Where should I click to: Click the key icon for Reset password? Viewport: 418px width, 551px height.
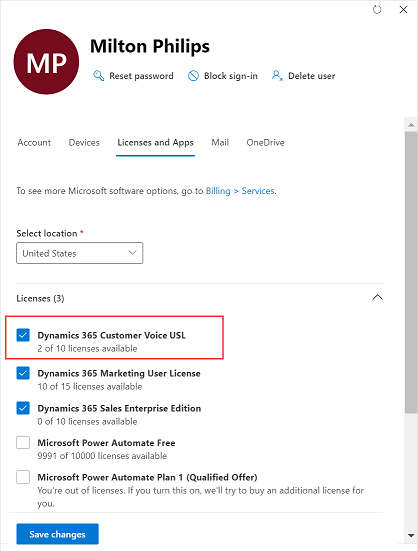coord(98,76)
